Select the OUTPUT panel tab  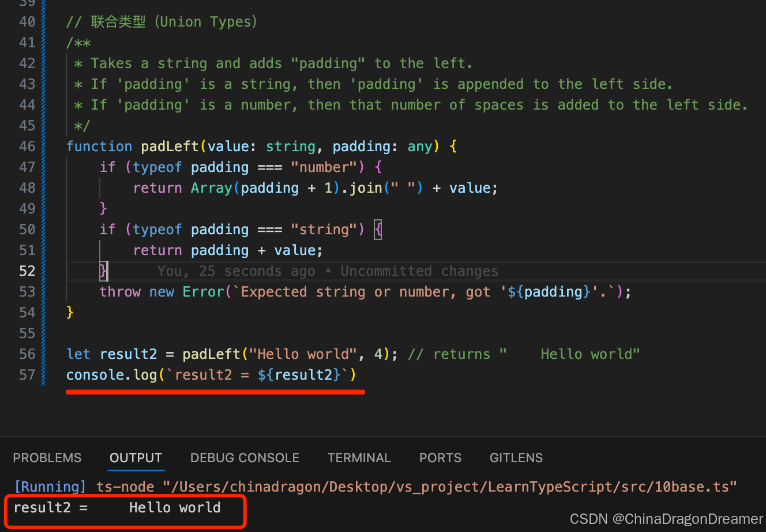[x=136, y=458]
